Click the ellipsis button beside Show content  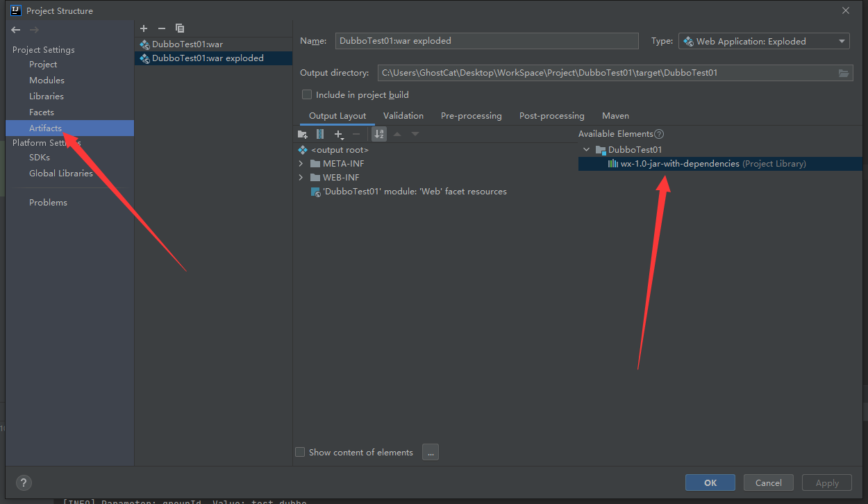coord(431,452)
